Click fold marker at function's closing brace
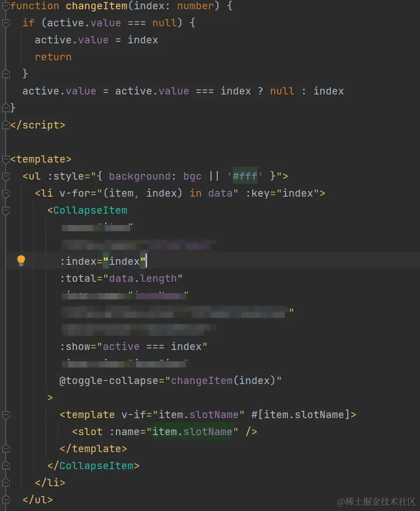Image resolution: width=420 pixels, height=511 pixels. [x=6, y=108]
